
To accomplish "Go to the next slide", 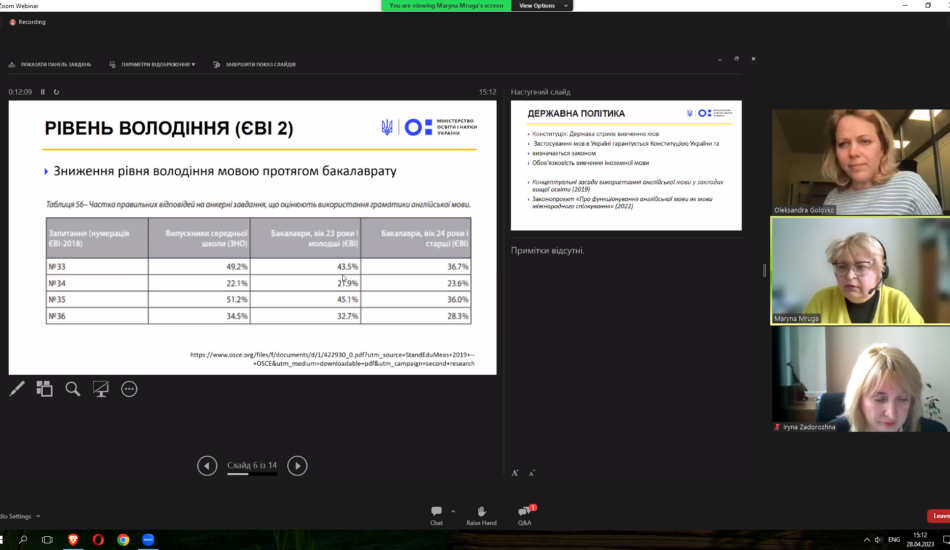I will 297,465.
